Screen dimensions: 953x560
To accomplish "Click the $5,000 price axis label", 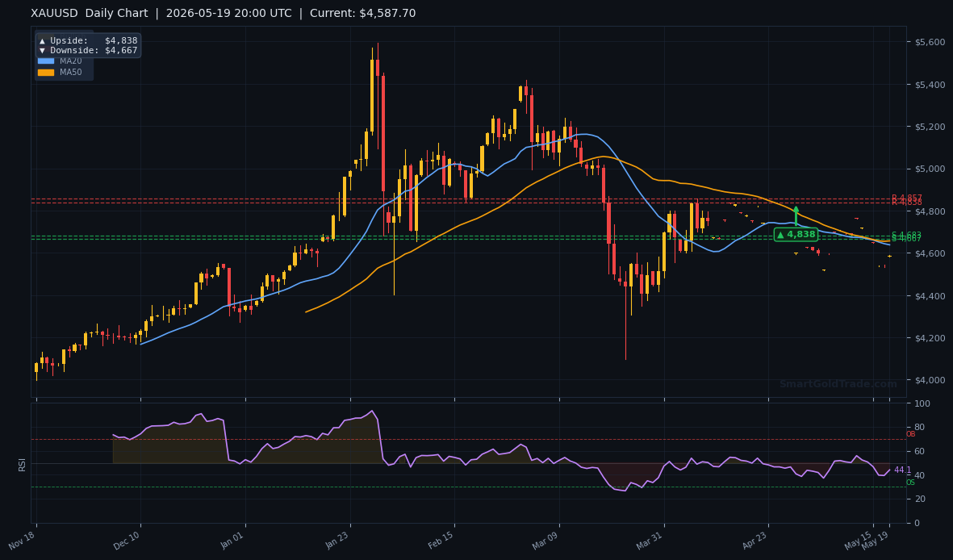I will [930, 169].
